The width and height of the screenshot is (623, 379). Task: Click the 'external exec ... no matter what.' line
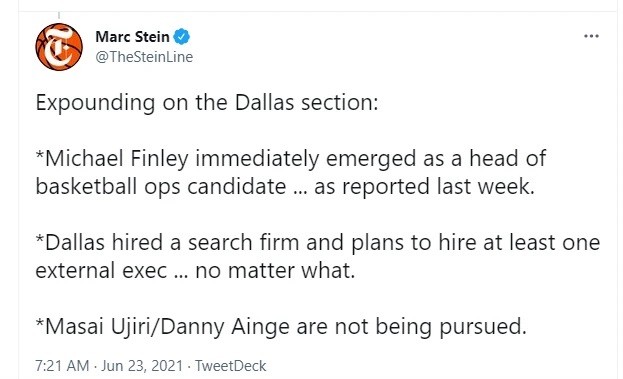click(195, 271)
